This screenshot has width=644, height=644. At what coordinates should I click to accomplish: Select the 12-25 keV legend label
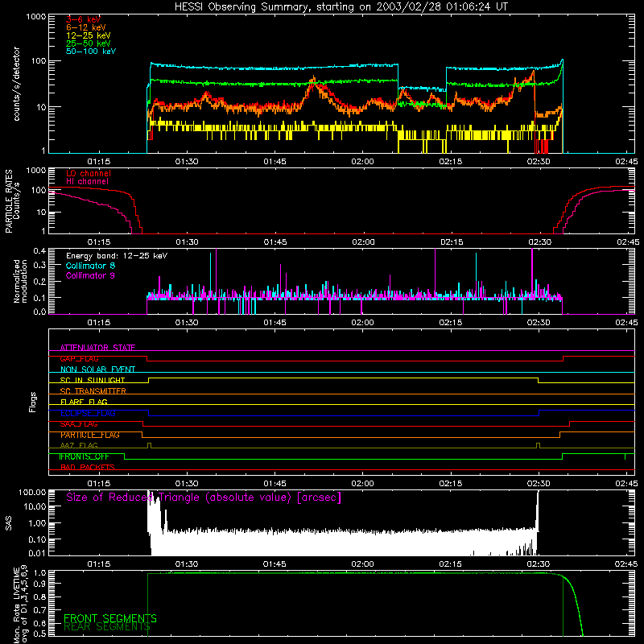[89, 35]
